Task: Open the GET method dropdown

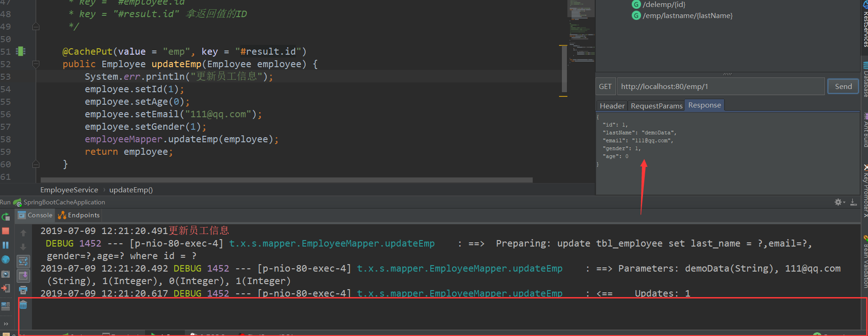Action: point(605,86)
